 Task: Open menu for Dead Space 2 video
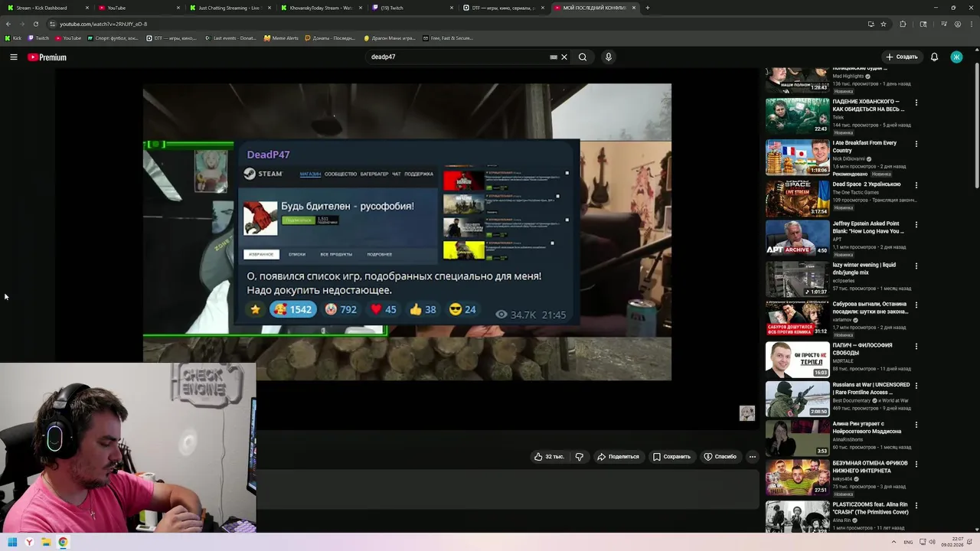(x=916, y=185)
